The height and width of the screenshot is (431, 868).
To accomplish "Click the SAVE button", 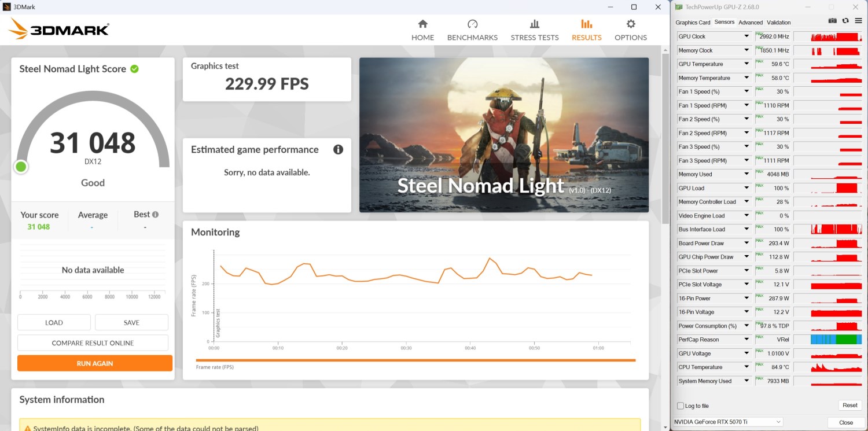I will coord(131,323).
